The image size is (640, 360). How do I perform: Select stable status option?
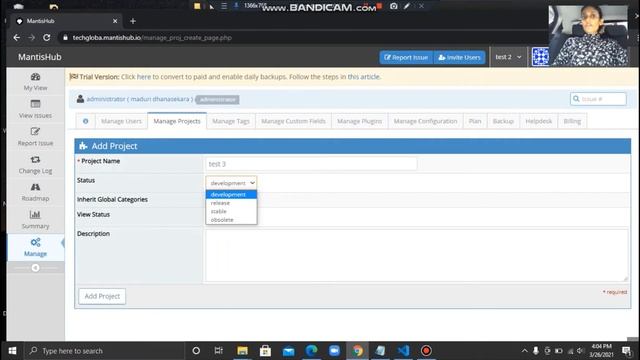tap(231, 211)
